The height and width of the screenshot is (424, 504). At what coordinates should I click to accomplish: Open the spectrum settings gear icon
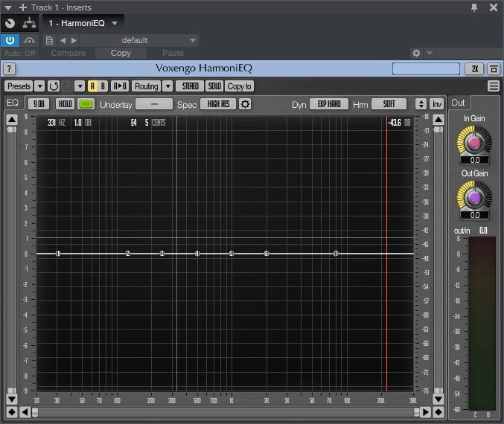click(245, 104)
